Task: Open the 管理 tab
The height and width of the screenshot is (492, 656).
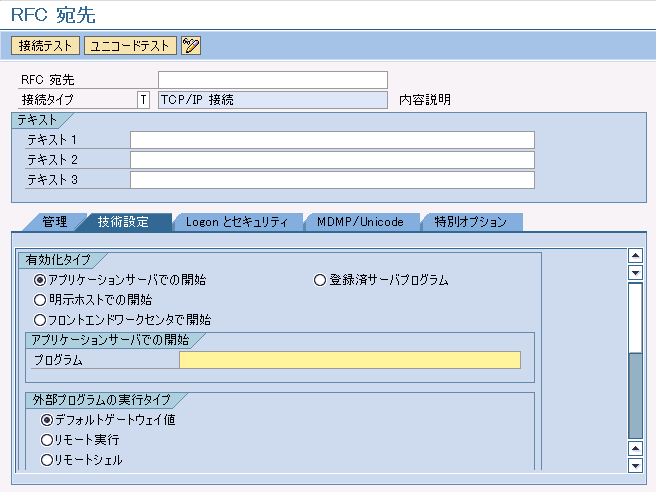Action: point(54,222)
